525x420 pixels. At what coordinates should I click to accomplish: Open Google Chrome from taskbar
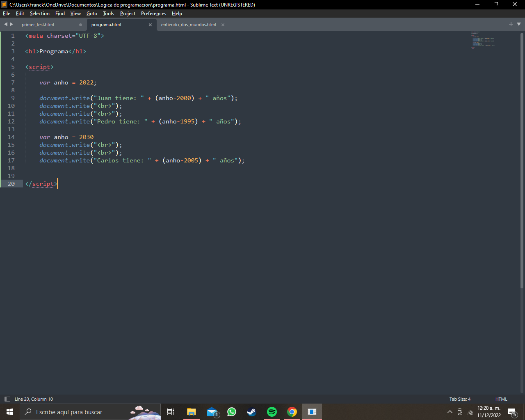pos(292,412)
